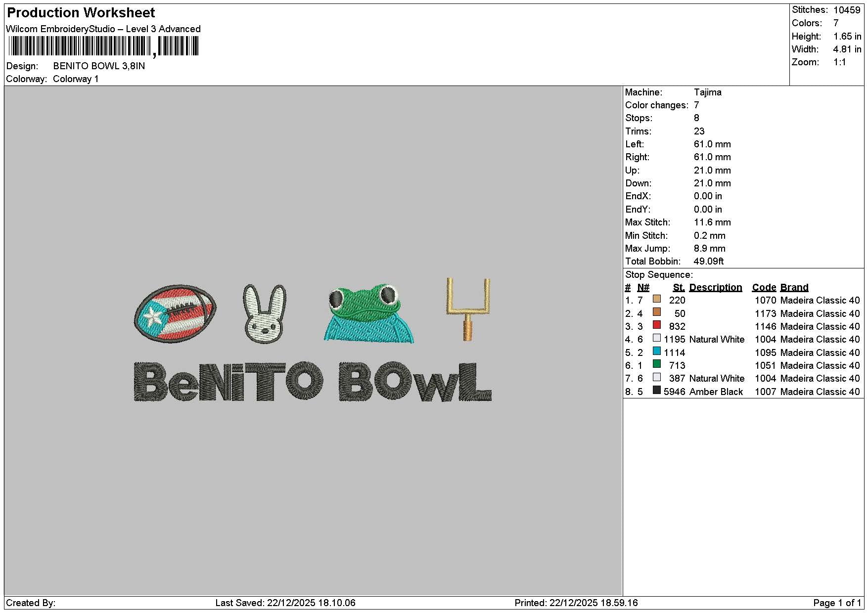Select the golden goalpost embroidery motif
This screenshot has height=613, width=868.
[468, 309]
